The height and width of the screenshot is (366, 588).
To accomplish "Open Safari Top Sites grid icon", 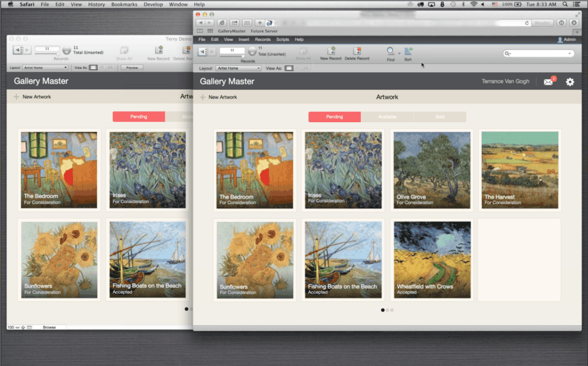I will tap(247, 23).
